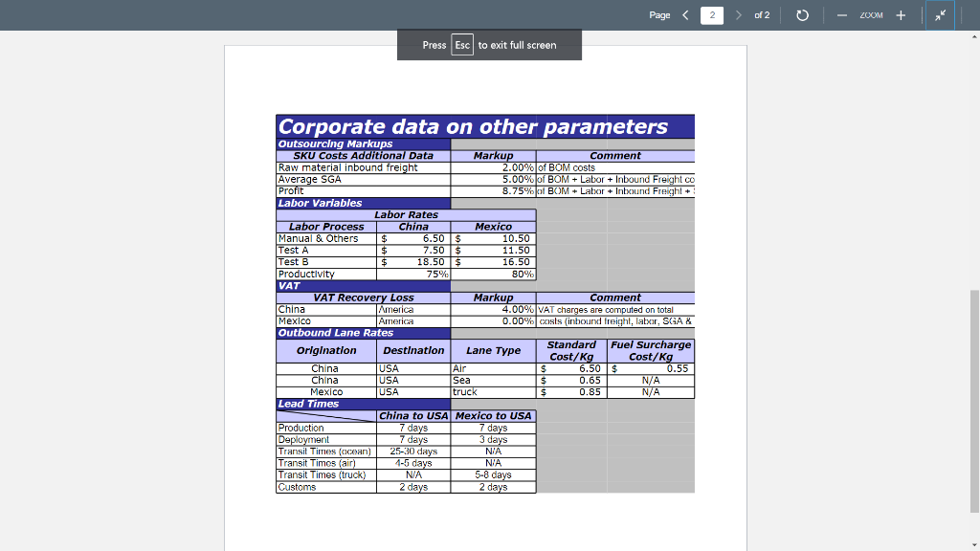Click the '5-8 days' truck transit value
Screen dimensions: 980x551
pos(493,475)
